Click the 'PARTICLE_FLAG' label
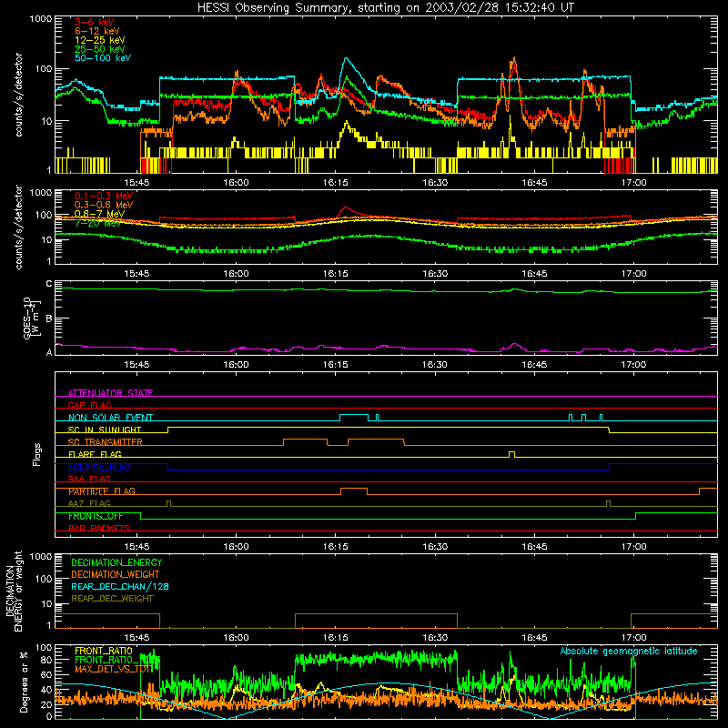Image resolution: width=728 pixels, height=728 pixels. pyautogui.click(x=101, y=491)
